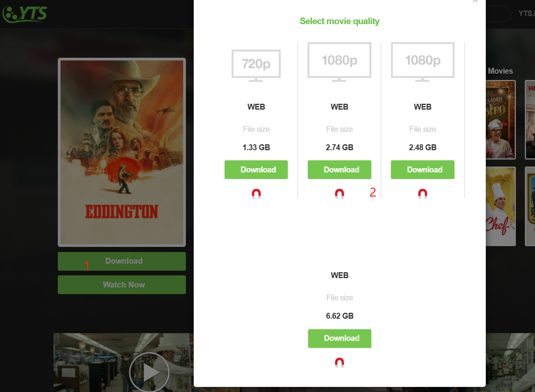Click the Watch Now button
The width and height of the screenshot is (535, 392).
point(122,285)
